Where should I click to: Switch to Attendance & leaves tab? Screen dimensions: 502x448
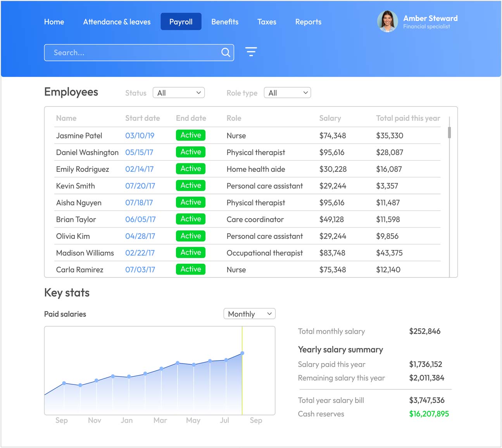(117, 22)
